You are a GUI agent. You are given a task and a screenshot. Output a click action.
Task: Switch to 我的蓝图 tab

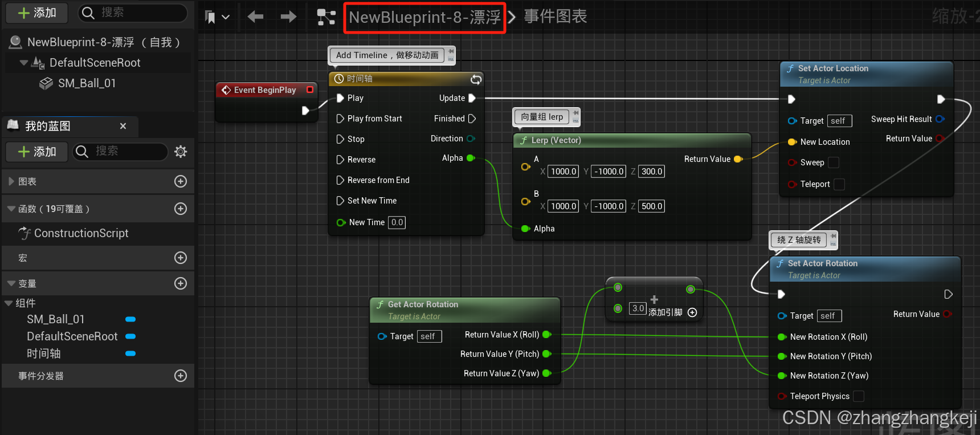[x=48, y=126]
